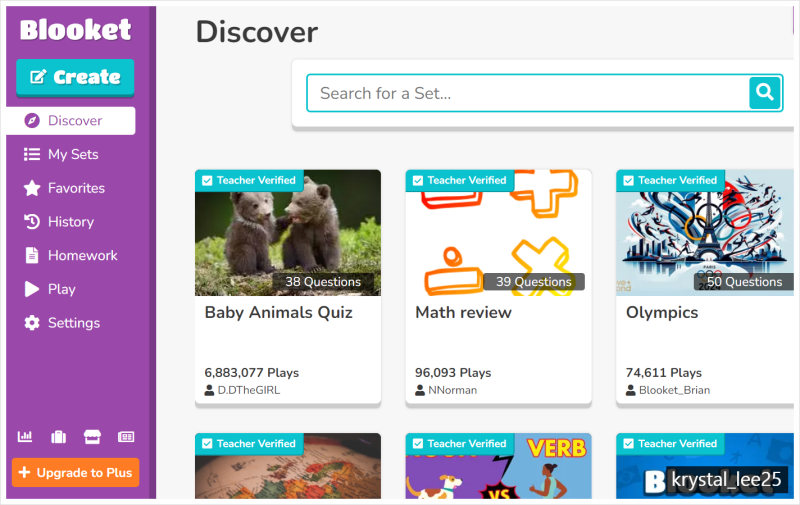
Task: Open the Olympics set thumbnail
Action: [705, 233]
